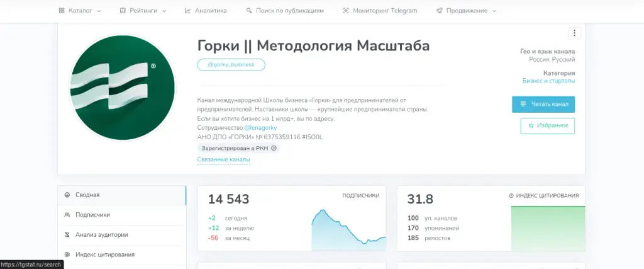Image resolution: width=644 pixels, height=269 pixels.
Task: Click the 14 543 subscriber count
Action: 228,200
